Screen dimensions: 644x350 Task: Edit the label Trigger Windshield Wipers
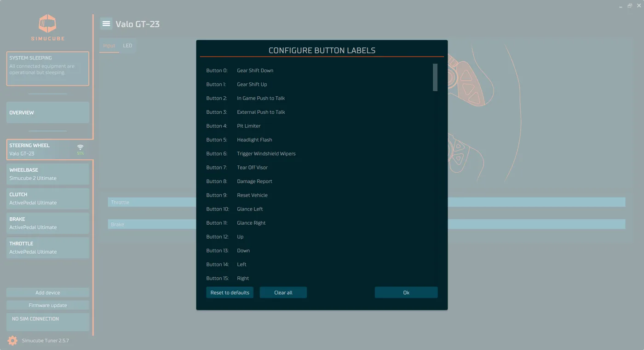pos(266,153)
